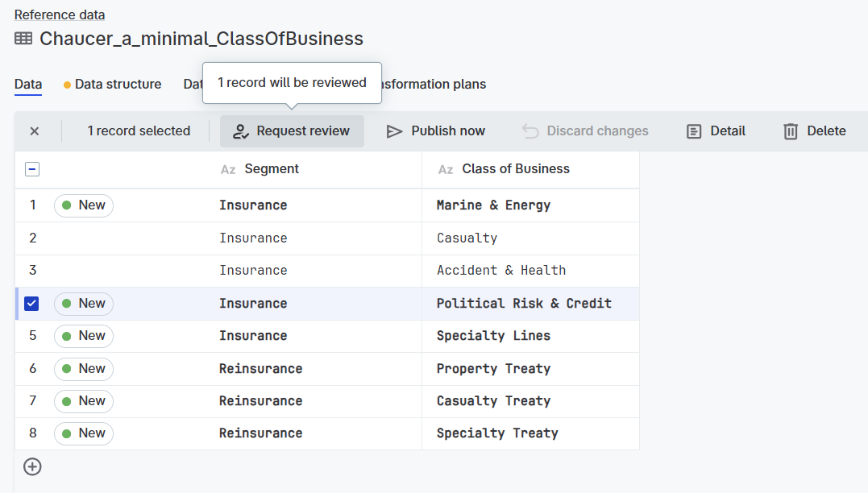Toggle the header select-all checkbox
Viewport: 868px width, 493px height.
[32, 169]
